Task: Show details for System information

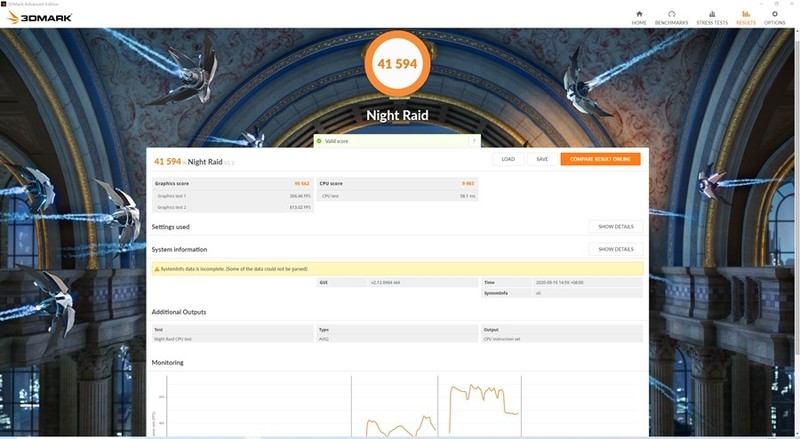Action: tap(616, 249)
